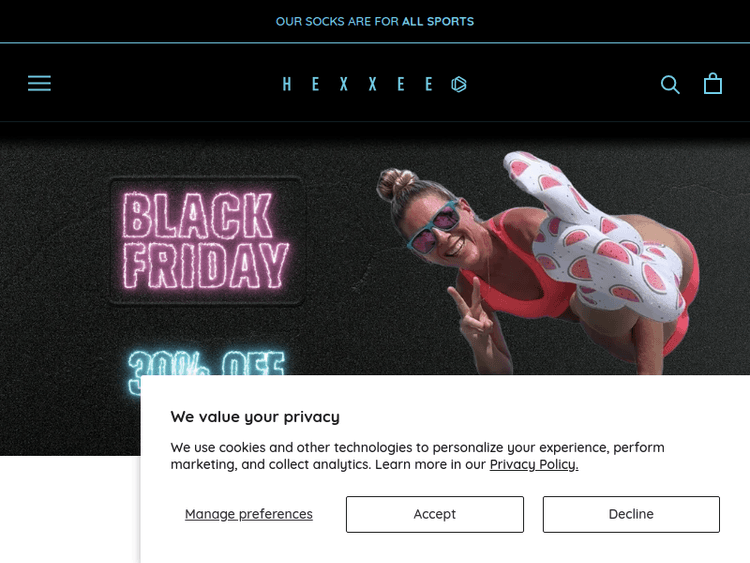Click the pink BLACK FRIDAY neon sign
The image size is (750, 563).
coord(206,241)
